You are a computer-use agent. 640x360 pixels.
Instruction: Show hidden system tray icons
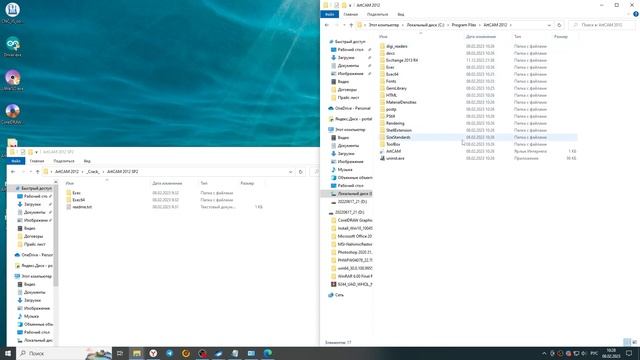544,353
